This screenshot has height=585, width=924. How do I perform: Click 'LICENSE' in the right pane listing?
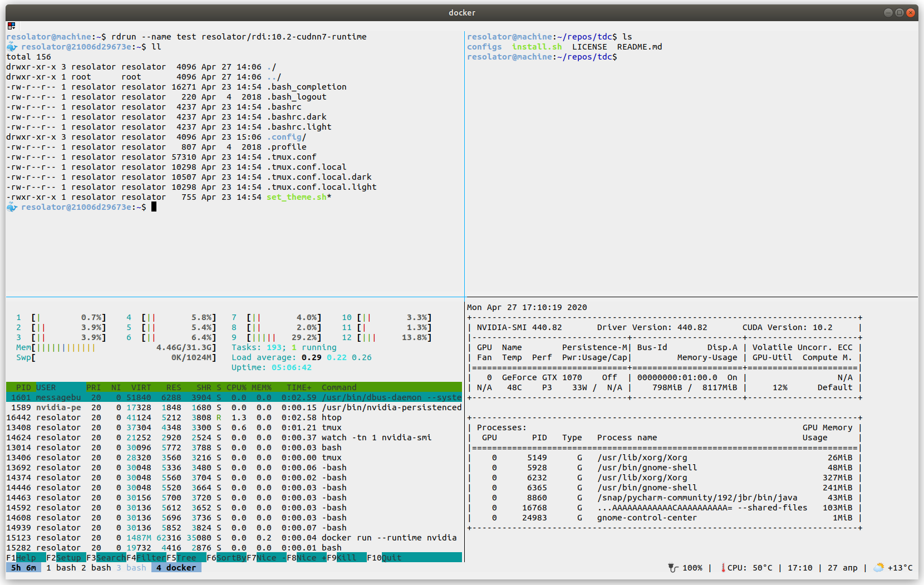point(589,47)
